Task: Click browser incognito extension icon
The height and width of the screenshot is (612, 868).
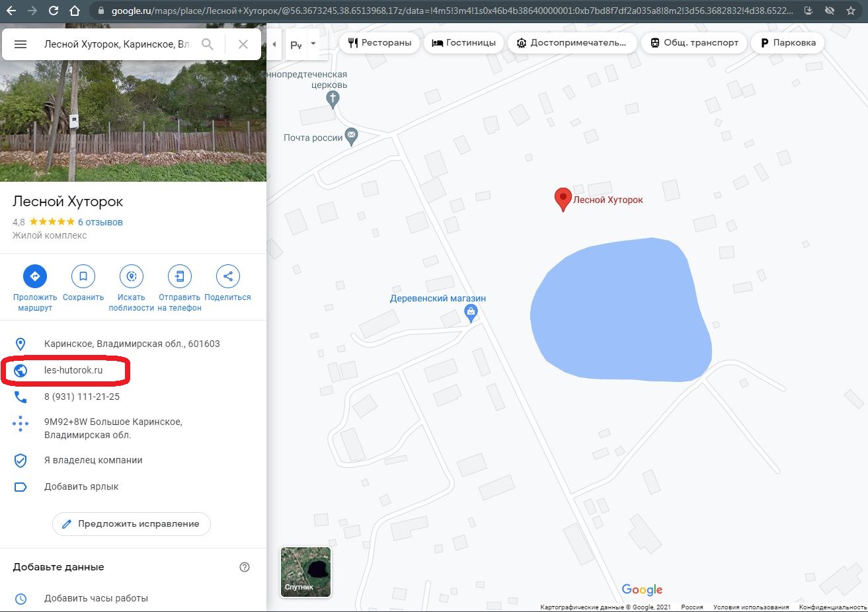Action: 830,11
